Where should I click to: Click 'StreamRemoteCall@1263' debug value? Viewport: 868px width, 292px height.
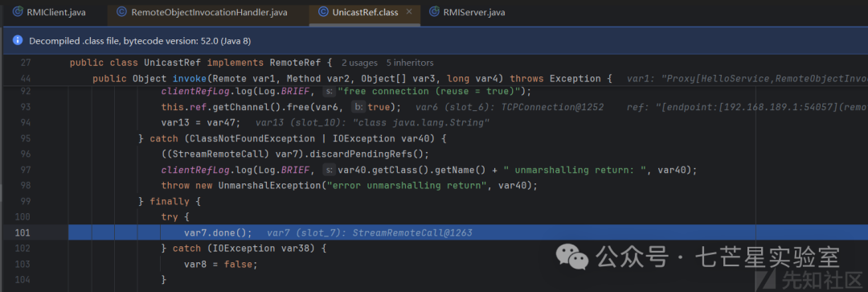(411, 232)
